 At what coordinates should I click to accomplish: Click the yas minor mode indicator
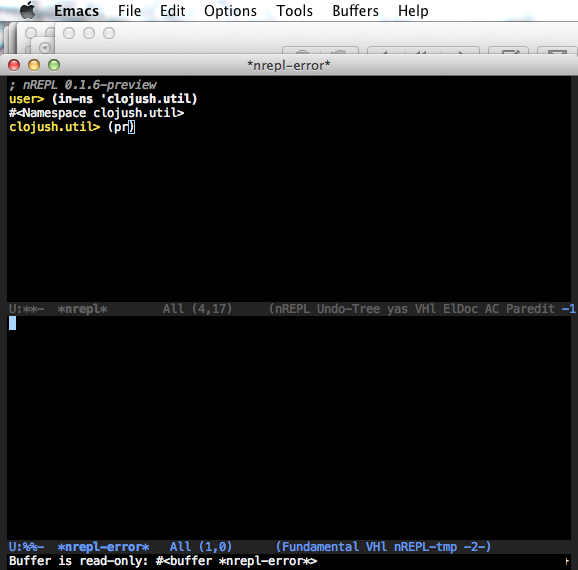coord(397,309)
